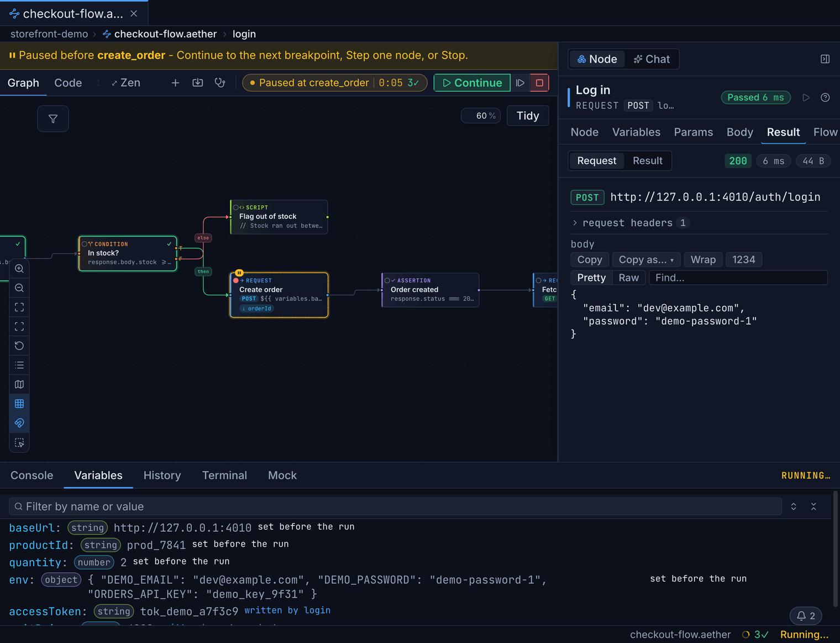Switch to the Code view tab
This screenshot has height=643, width=840.
pyautogui.click(x=68, y=83)
